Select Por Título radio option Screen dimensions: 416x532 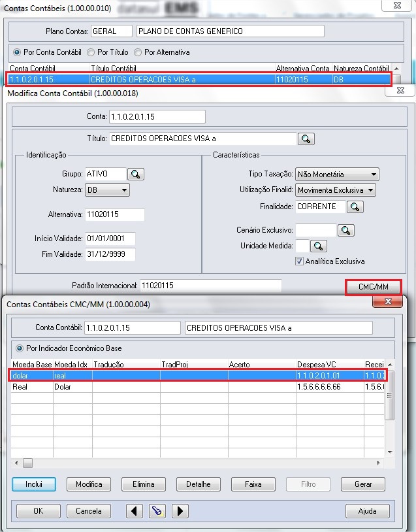pos(108,52)
